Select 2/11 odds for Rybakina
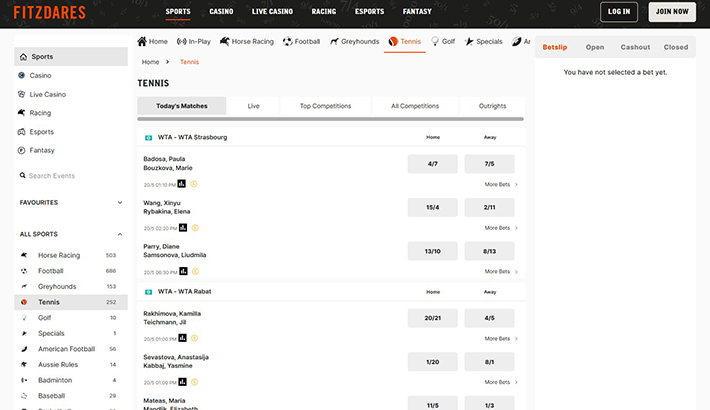 coord(489,207)
